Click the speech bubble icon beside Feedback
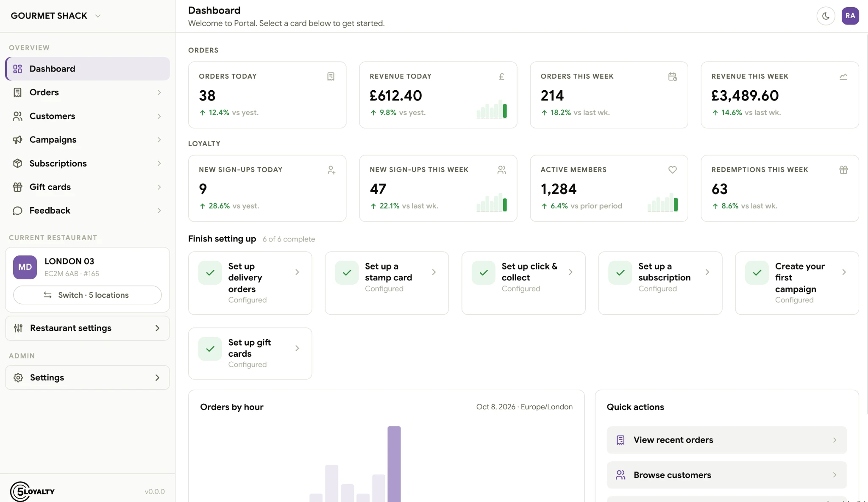Viewport: 868px width, 502px height. [17, 211]
